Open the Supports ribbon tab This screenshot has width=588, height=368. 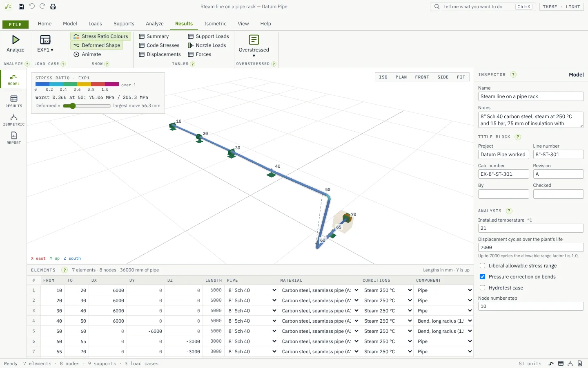[x=124, y=24]
